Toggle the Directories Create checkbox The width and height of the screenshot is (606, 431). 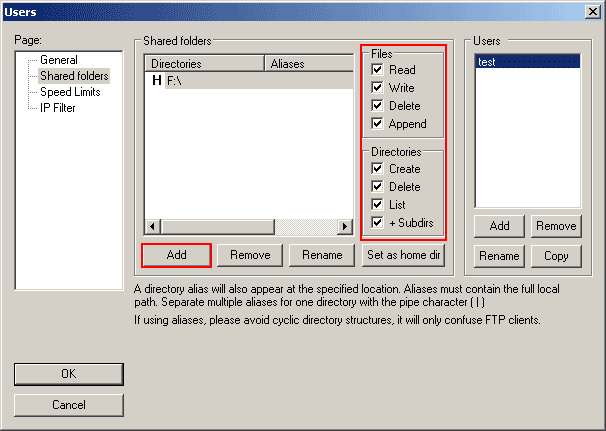tap(377, 169)
